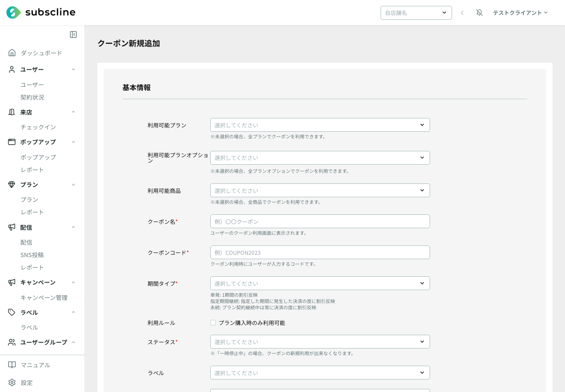Open 設定 link in sidebar
Screen dimensions: 565x392
[27, 383]
